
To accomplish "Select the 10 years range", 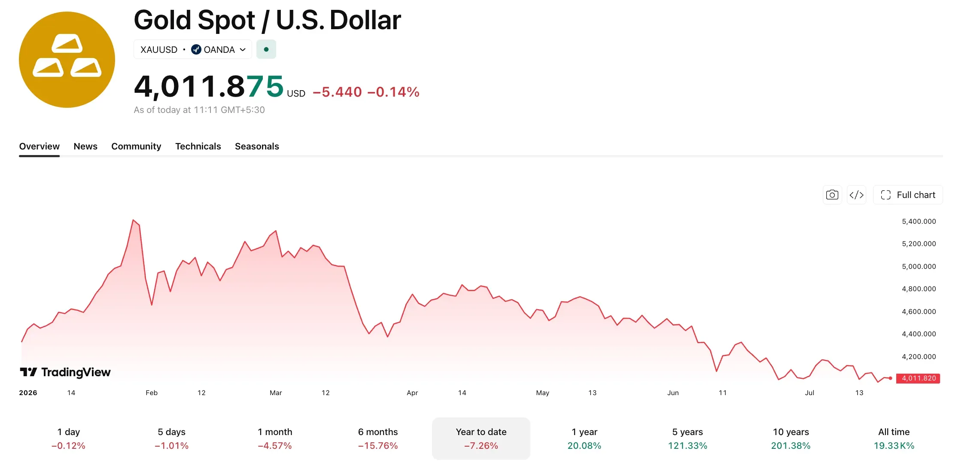I will (791, 438).
